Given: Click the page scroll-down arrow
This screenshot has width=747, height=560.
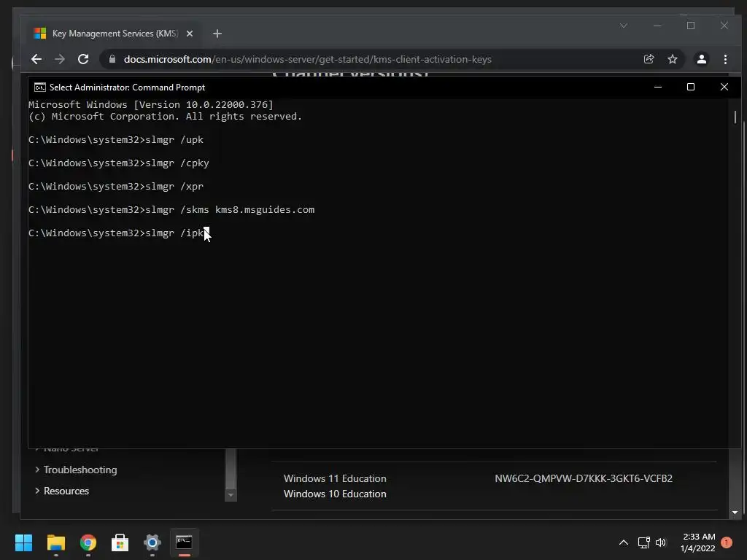Looking at the screenshot, I should click(x=735, y=513).
